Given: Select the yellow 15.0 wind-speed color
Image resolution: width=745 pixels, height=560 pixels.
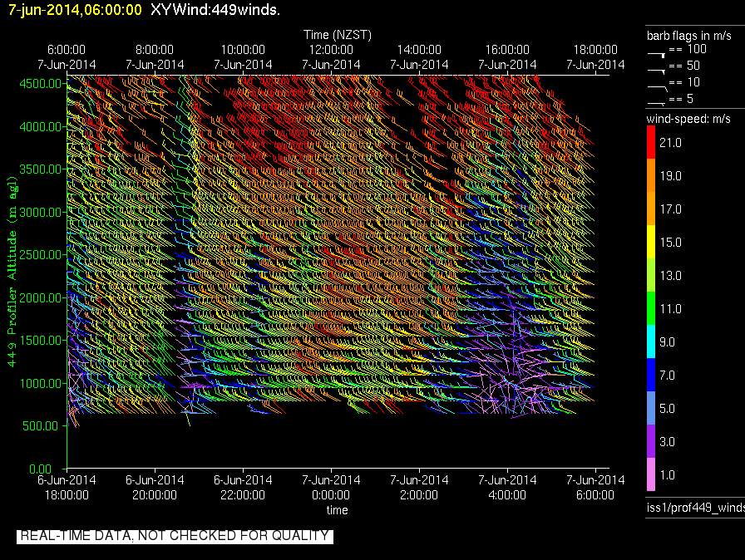Looking at the screenshot, I should coord(651,242).
